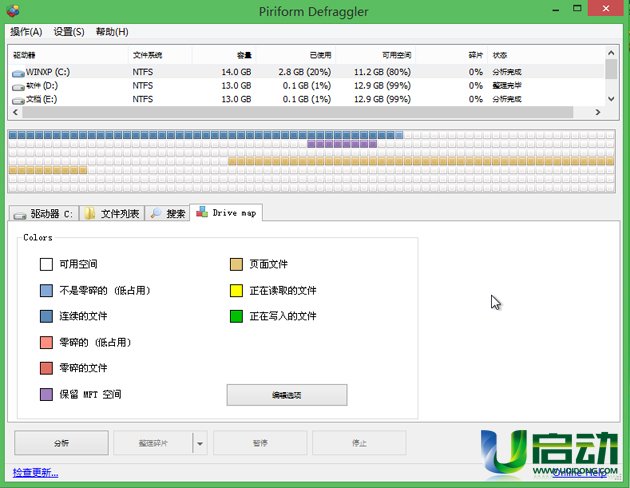Click the drive list horizontal scrollbar track
630x488 pixels.
[x=297, y=112]
